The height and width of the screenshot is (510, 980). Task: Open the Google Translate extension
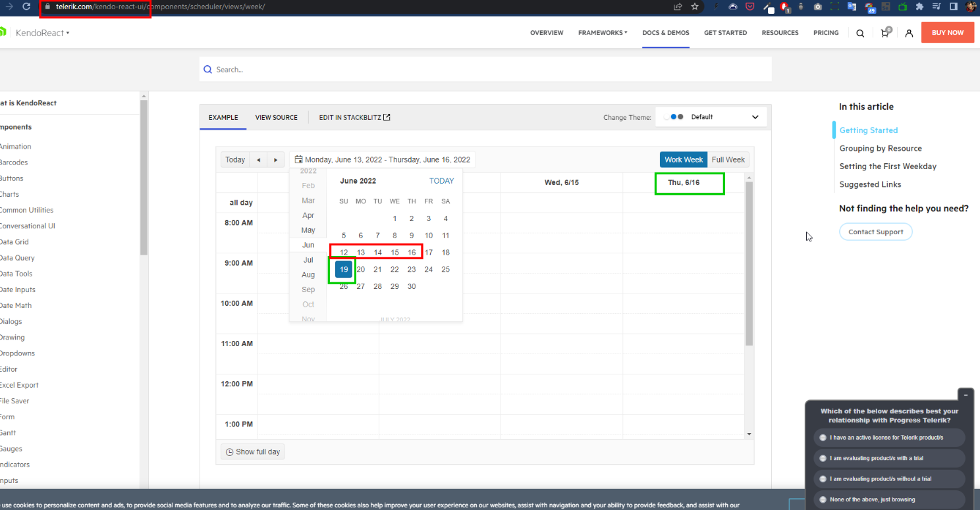pos(852,7)
